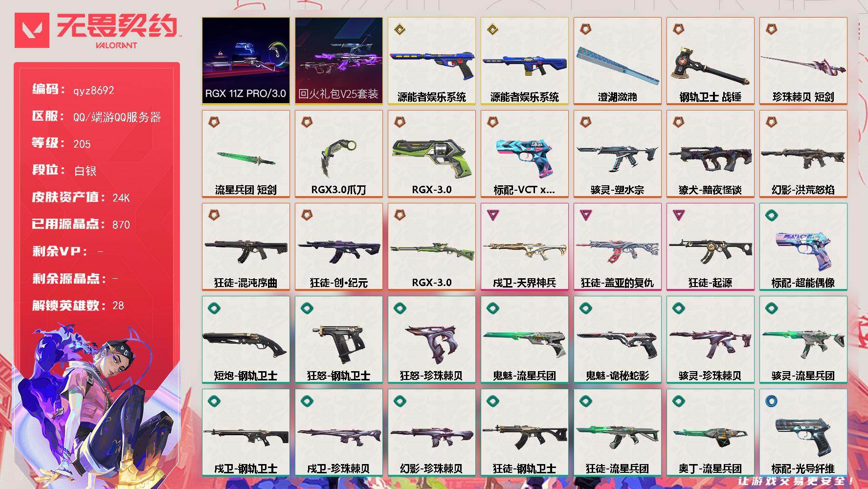Click the pink tier icon on 狂徒-起源

678,215
